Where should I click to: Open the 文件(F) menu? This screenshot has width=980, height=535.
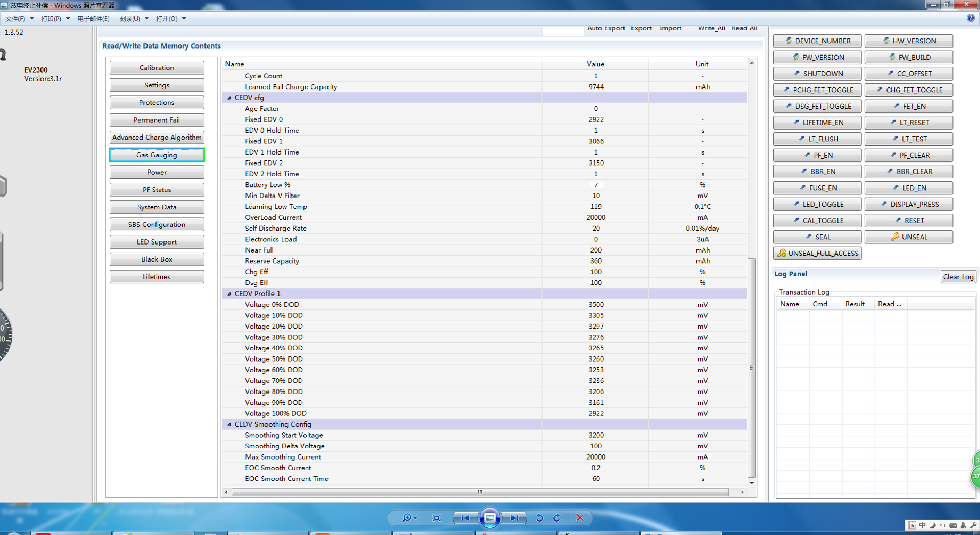[19, 19]
